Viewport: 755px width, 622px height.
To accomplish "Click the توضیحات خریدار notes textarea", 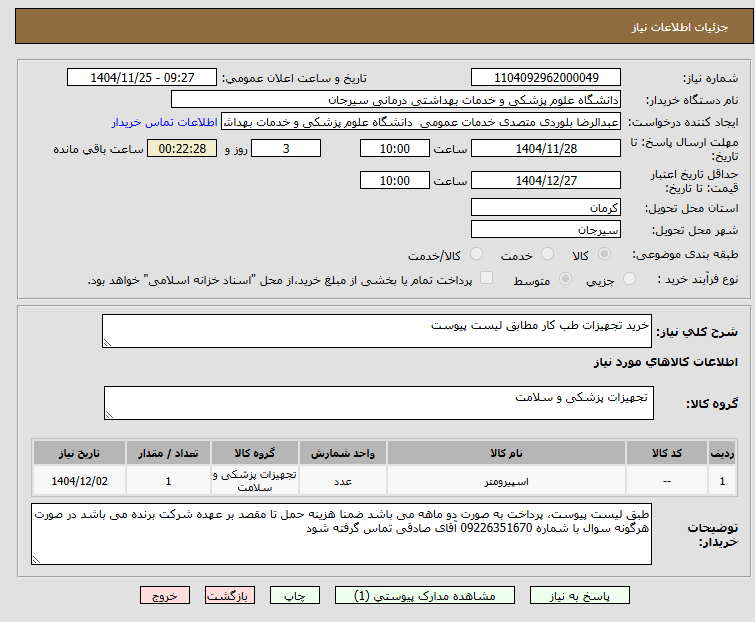I will coord(341,534).
